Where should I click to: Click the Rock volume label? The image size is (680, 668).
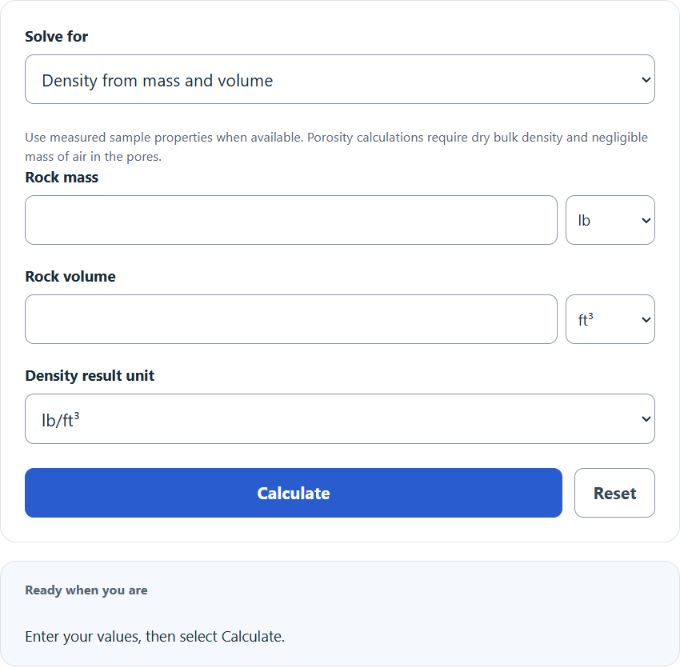[70, 277]
